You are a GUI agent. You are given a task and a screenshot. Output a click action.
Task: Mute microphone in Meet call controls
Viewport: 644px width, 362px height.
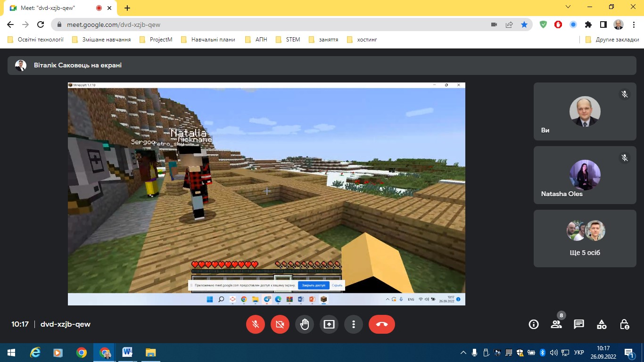coord(256,324)
